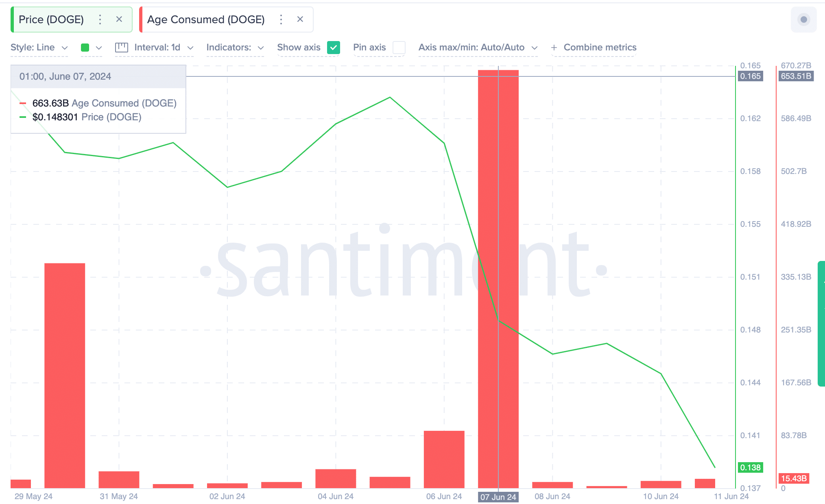Click the red bar at 30 May 24
Screen dimensions: 825x504
(65, 376)
